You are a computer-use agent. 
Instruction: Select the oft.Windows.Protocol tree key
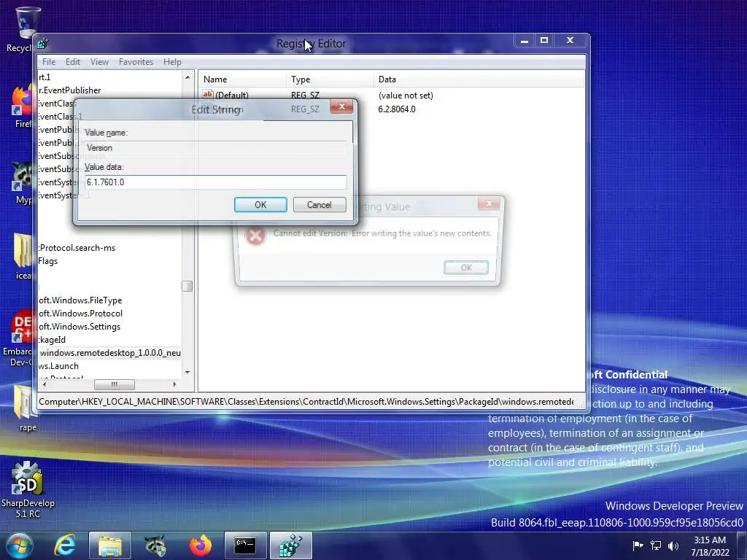coord(80,314)
